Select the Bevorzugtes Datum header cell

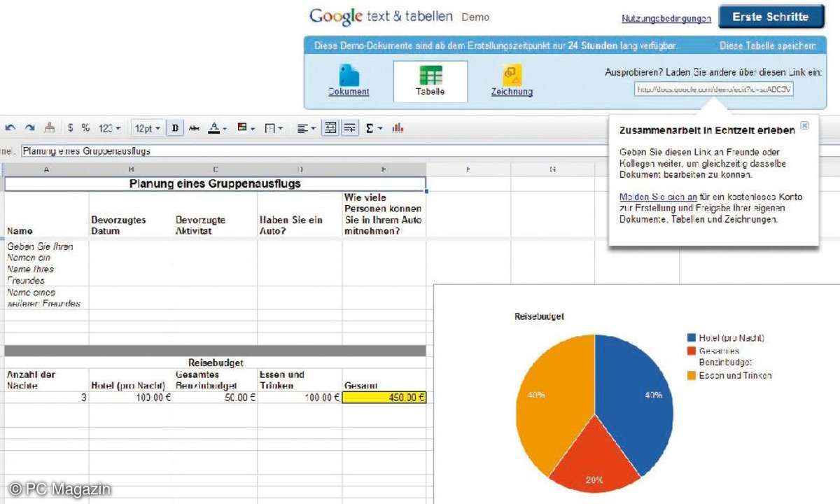(x=131, y=214)
